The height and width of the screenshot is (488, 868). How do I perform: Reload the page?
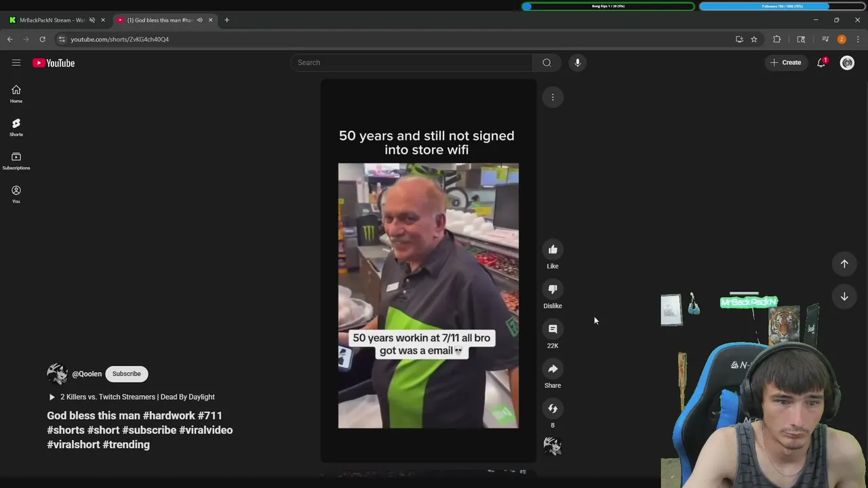click(x=42, y=39)
